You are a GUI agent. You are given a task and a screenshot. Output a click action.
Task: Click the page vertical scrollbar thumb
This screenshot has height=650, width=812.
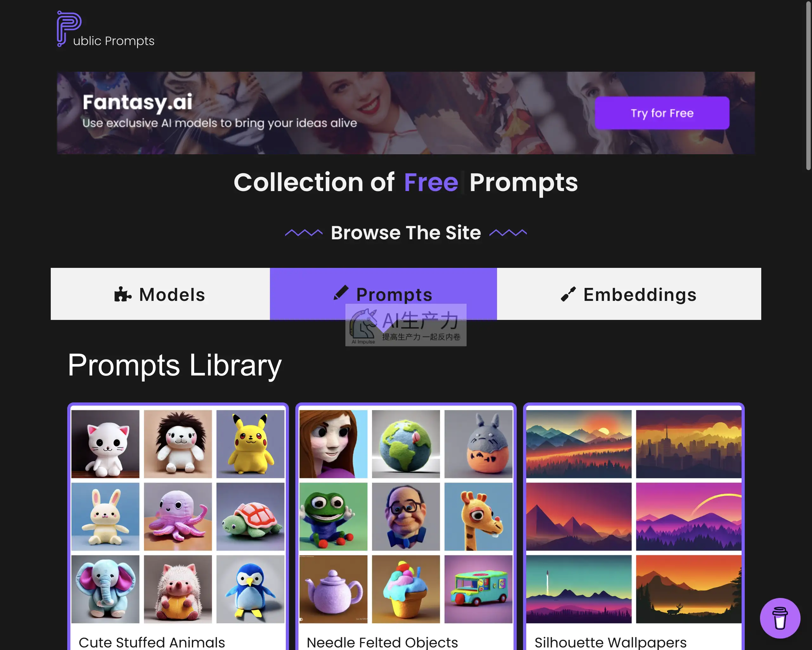pyautogui.click(x=808, y=85)
